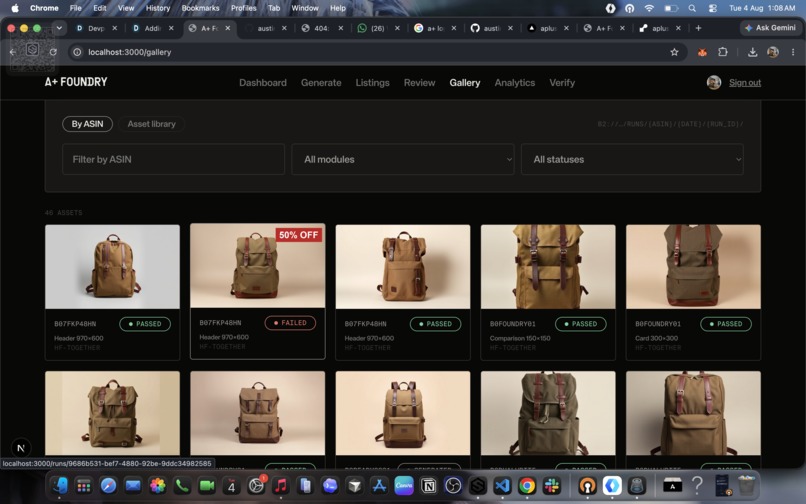Open Wi-Fi status in menu bar
This screenshot has height=504, width=806.
coord(649,8)
